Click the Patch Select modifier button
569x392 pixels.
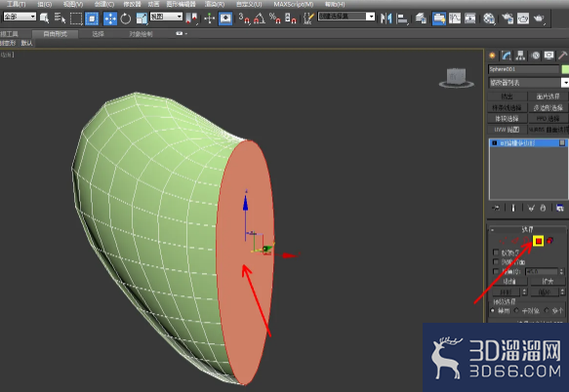point(548,97)
